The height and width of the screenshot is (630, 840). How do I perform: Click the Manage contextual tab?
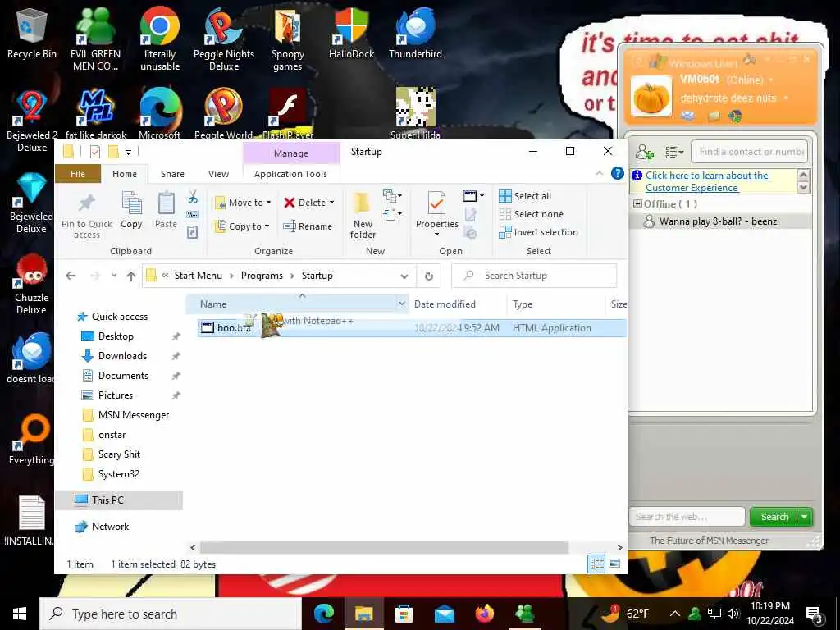point(291,153)
